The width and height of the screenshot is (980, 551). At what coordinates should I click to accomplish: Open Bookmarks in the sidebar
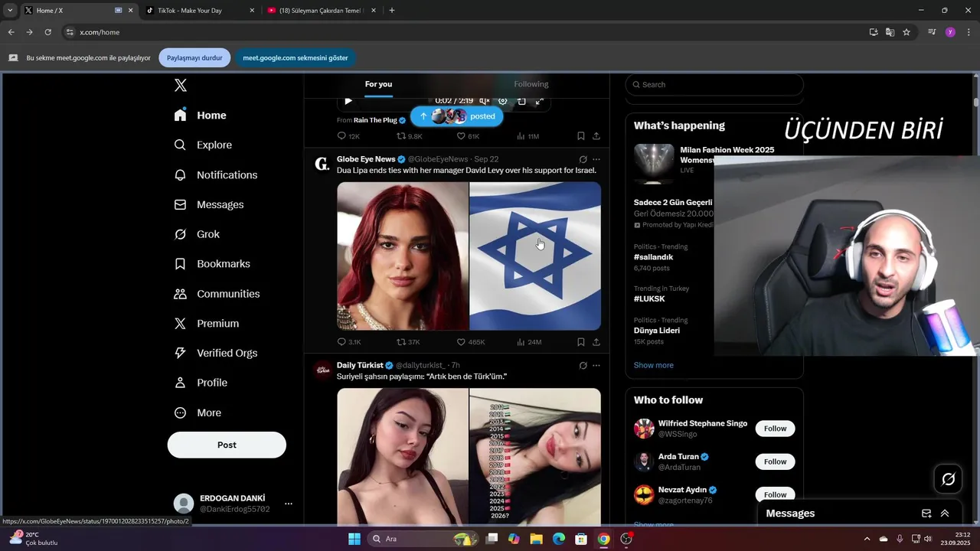pos(212,263)
